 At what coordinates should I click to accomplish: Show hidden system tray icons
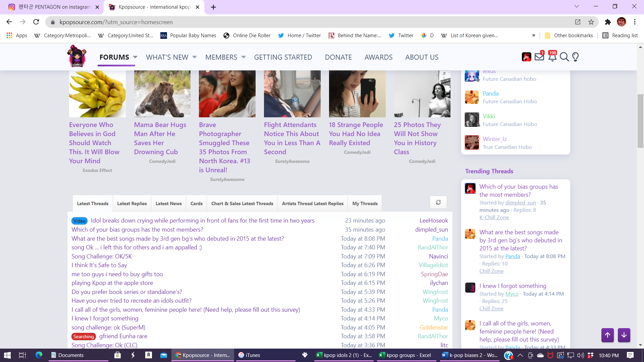[520, 355]
